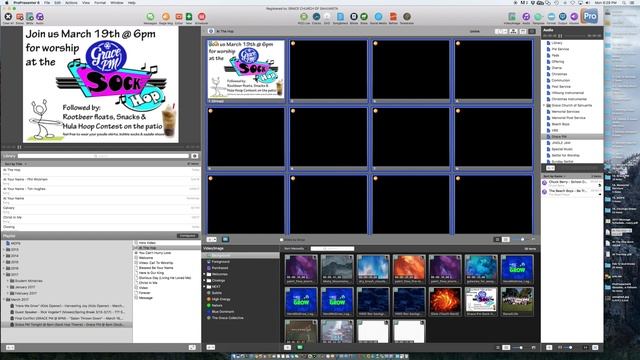Open the Social Media toolbar icon

tap(378, 17)
